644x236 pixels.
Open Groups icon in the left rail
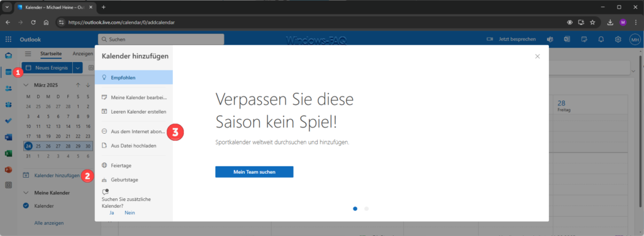click(x=8, y=104)
